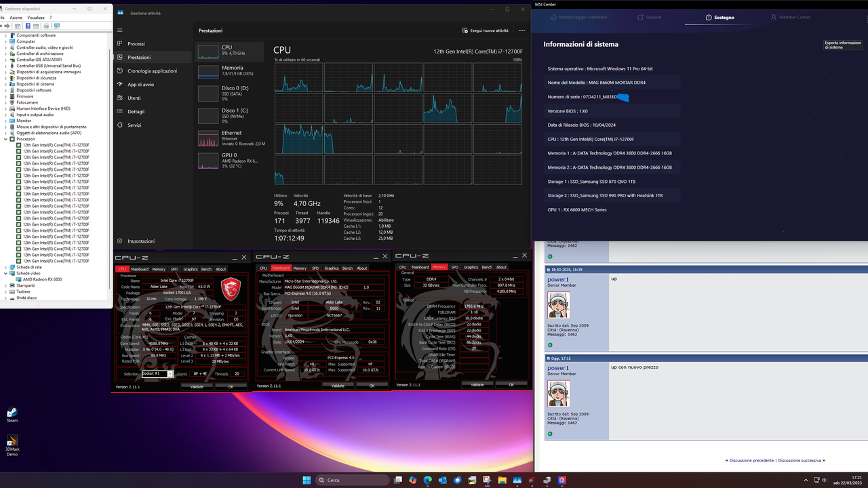Click OK in second CPU-Z window

[372, 386]
